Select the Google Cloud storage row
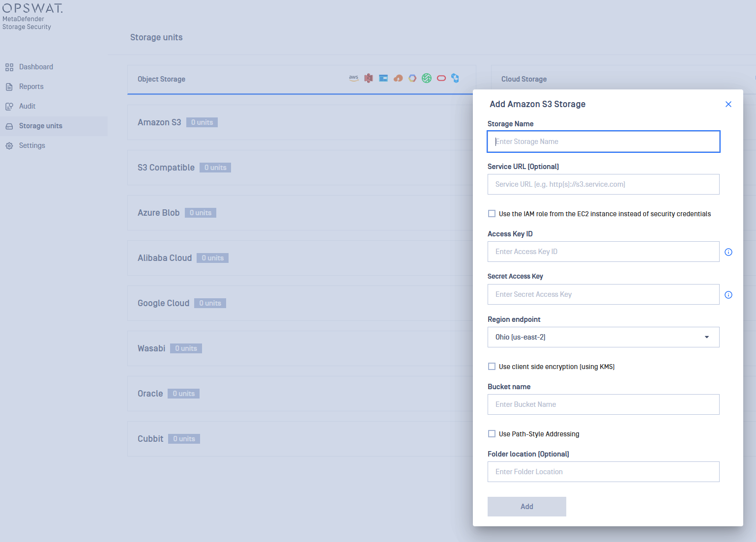This screenshot has height=542, width=756. point(300,303)
